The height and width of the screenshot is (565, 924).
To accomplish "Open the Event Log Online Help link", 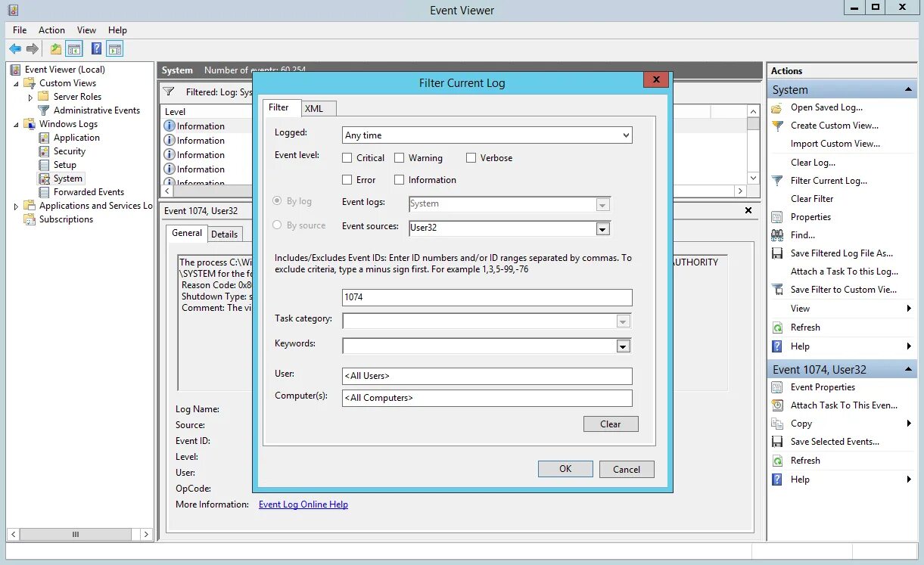I will click(303, 504).
